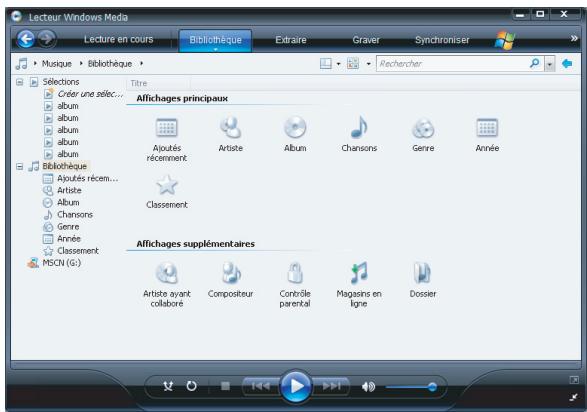Mute the volume speaker button

368,386
